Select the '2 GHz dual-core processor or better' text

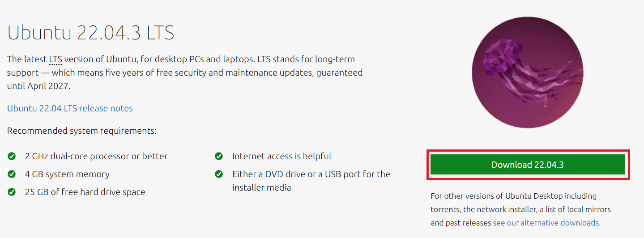96,157
